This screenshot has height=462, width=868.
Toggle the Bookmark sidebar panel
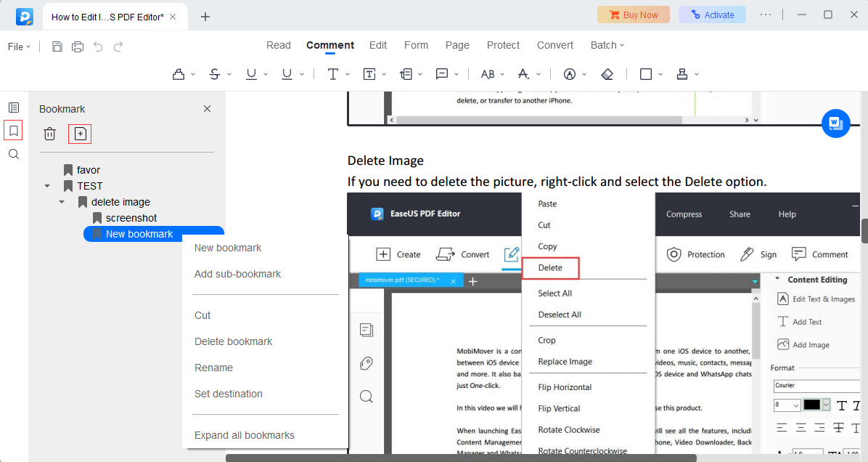14,131
